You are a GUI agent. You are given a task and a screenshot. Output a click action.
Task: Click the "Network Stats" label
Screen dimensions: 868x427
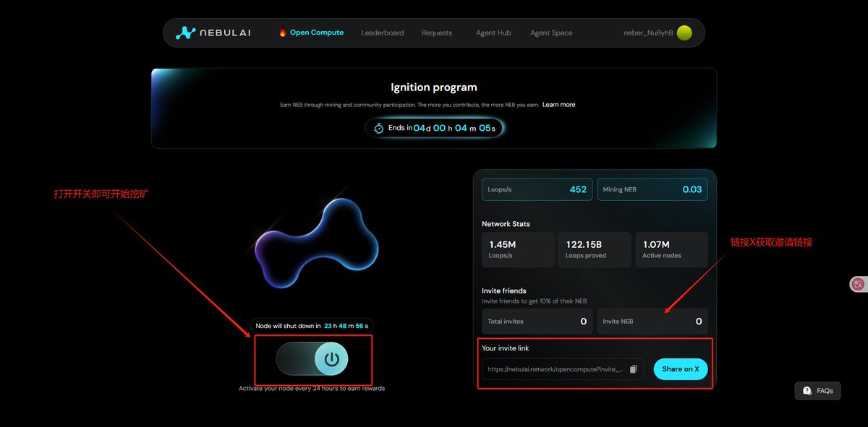coord(506,224)
